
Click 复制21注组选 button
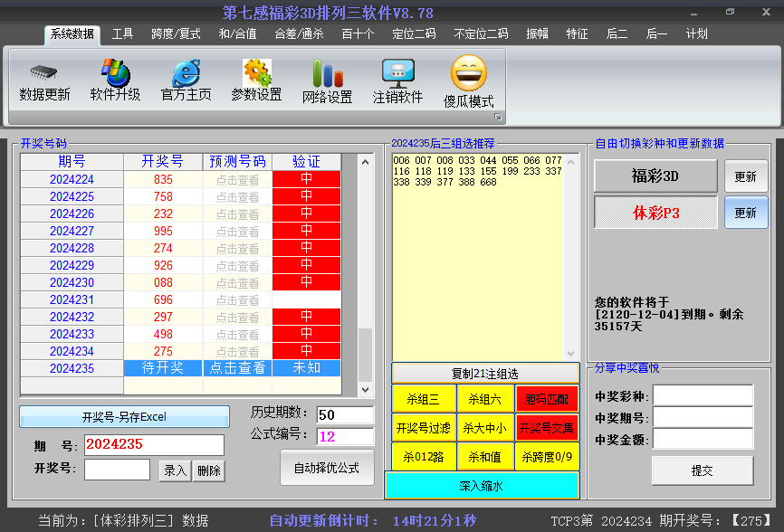click(x=485, y=374)
